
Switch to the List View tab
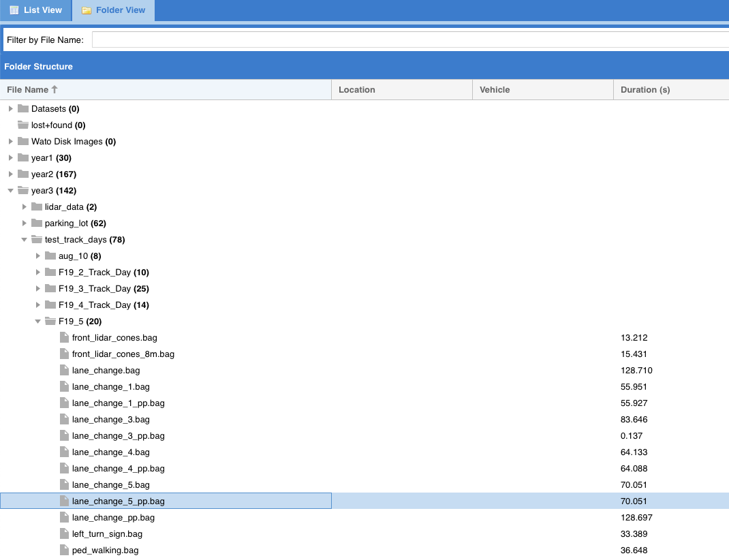[36, 10]
